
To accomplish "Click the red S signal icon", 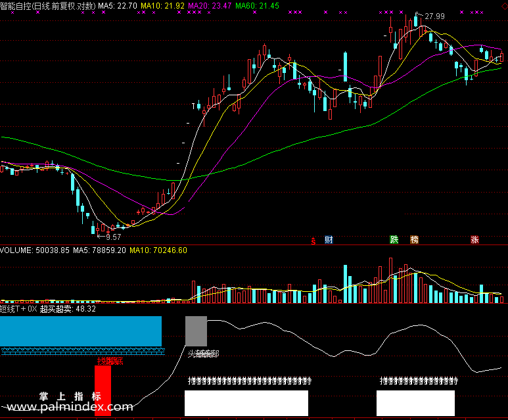I will point(313,241).
